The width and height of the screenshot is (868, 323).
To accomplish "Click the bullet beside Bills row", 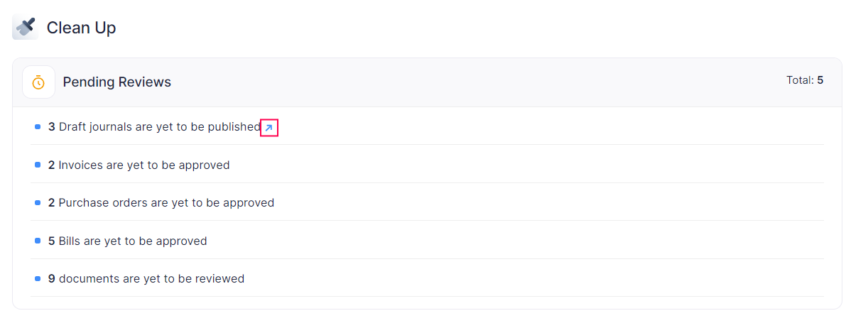I will [x=38, y=241].
